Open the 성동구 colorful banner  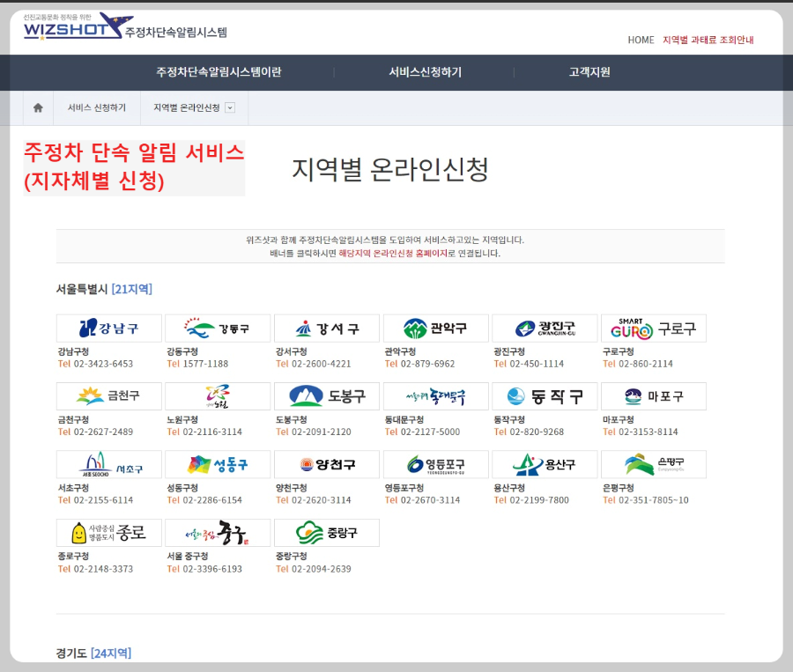[x=218, y=464]
